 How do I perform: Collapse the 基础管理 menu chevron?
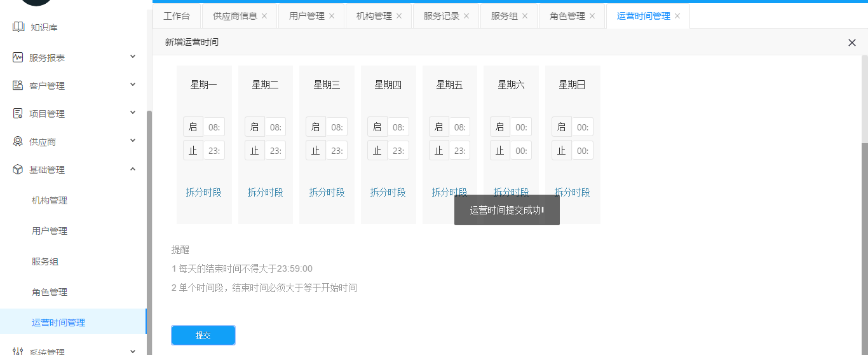133,169
